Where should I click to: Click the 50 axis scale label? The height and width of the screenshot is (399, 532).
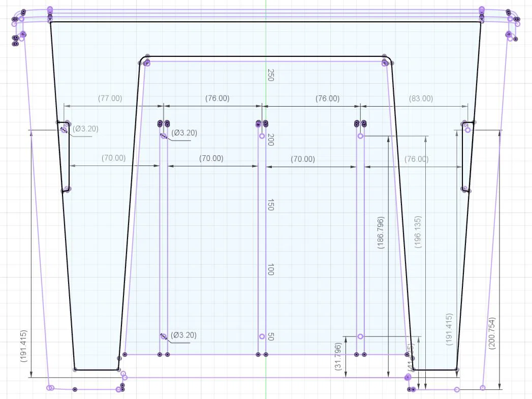pyautogui.click(x=270, y=337)
